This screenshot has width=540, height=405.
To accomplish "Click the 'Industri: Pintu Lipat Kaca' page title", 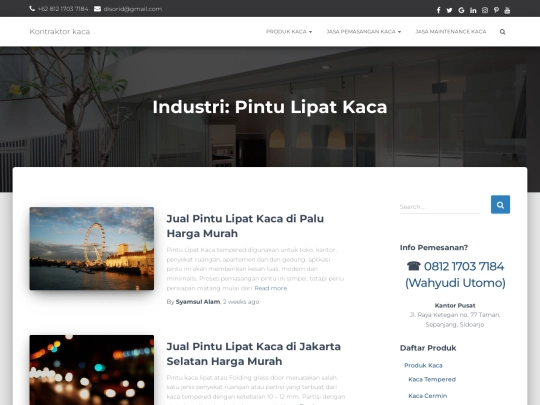I will click(x=270, y=107).
